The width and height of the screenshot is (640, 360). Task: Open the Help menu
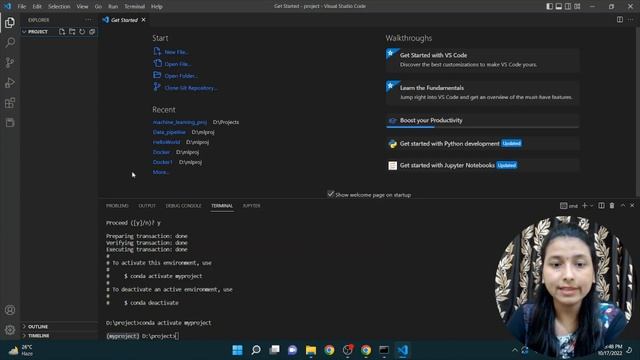[x=157, y=6]
